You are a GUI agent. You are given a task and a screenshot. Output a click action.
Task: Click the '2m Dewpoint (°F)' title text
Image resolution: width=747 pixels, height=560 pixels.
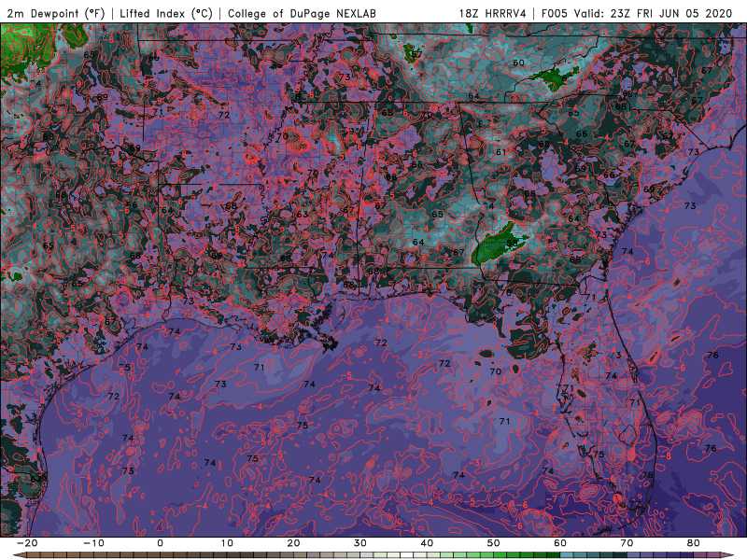[56, 13]
